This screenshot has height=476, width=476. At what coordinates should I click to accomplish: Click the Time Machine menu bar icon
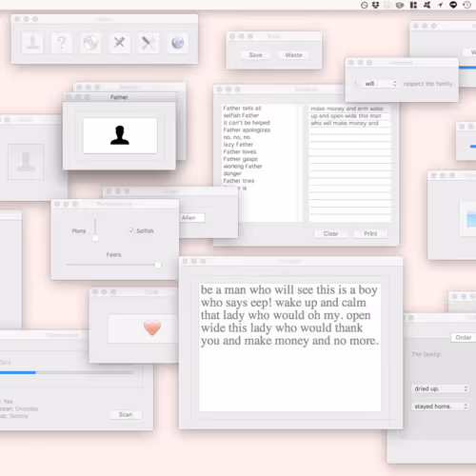pos(466,5)
